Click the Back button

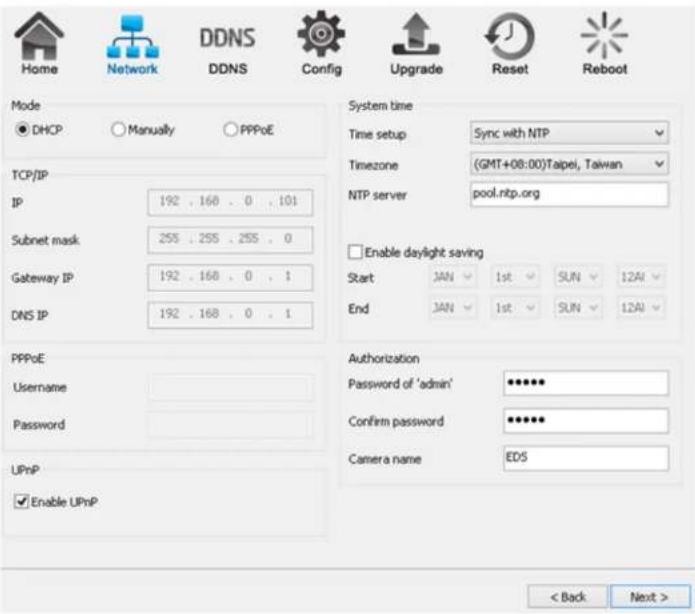(x=568, y=597)
